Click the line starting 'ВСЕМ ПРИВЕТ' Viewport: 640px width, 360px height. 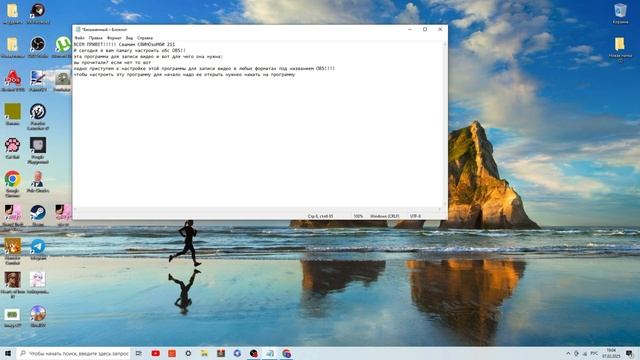click(x=124, y=44)
